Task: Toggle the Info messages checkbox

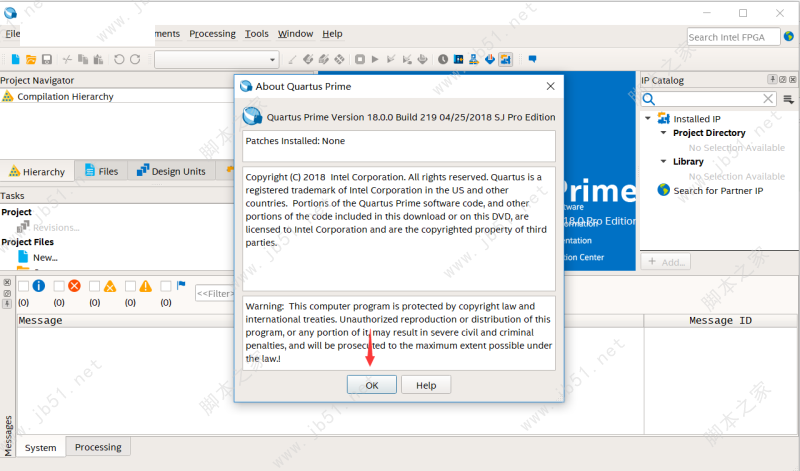Action: tap(23, 286)
